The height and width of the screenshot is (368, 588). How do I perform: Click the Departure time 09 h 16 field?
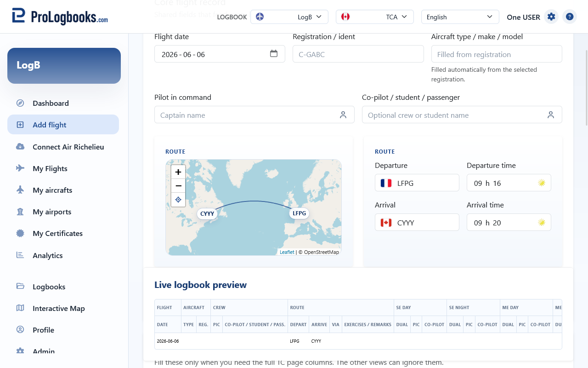tap(509, 183)
